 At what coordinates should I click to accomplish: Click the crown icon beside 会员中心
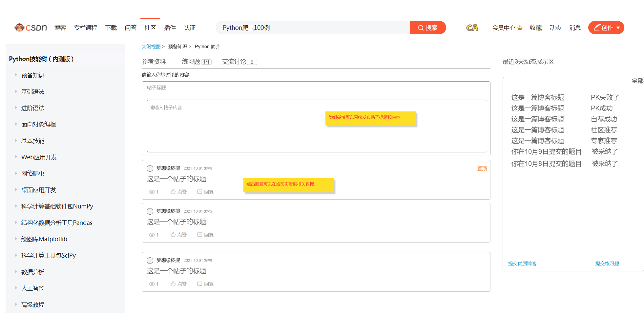click(x=520, y=28)
